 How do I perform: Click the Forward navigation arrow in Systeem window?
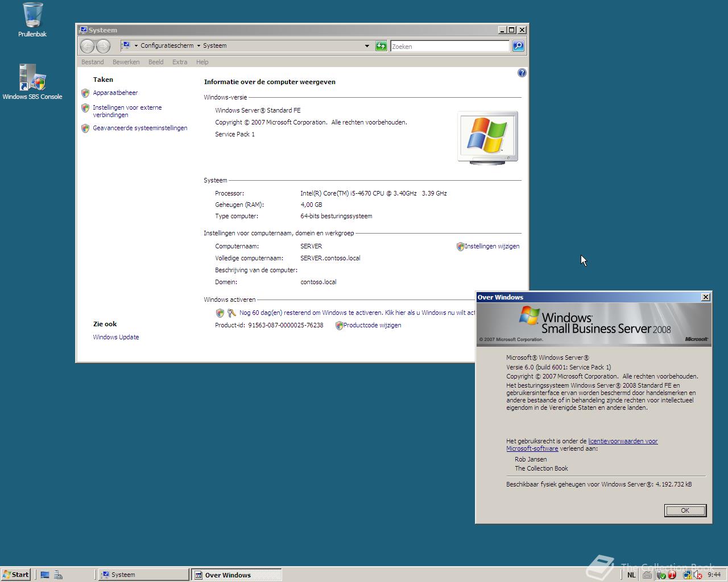(103, 46)
